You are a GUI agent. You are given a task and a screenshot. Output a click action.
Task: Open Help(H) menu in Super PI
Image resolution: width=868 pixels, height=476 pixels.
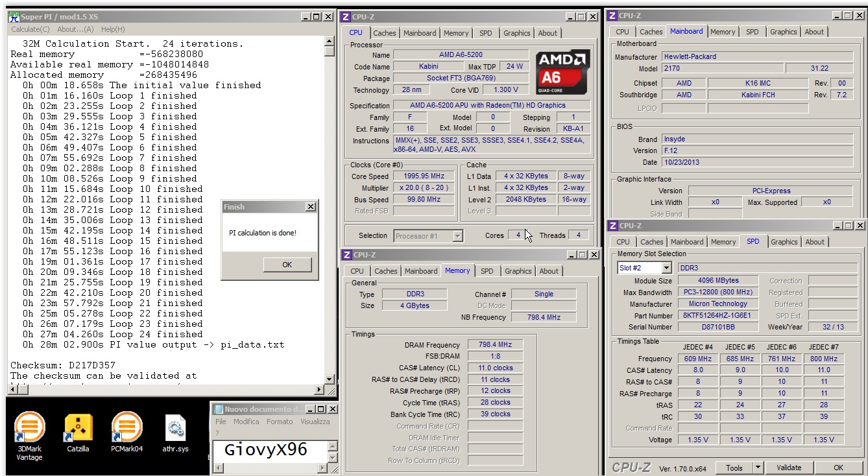tap(113, 29)
